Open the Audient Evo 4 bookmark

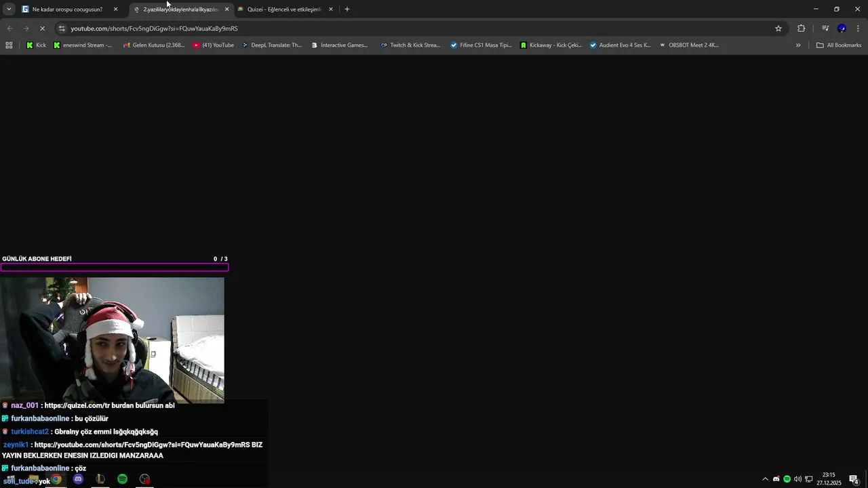(x=620, y=45)
